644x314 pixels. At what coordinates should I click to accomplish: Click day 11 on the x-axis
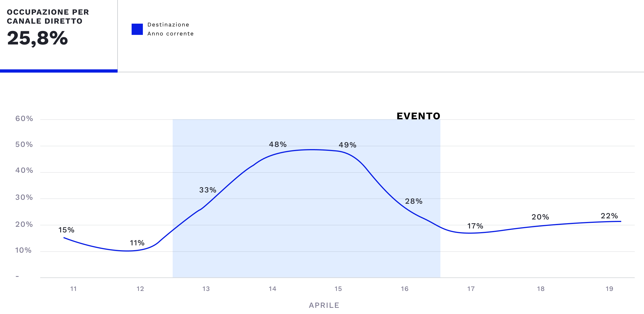[x=73, y=289]
